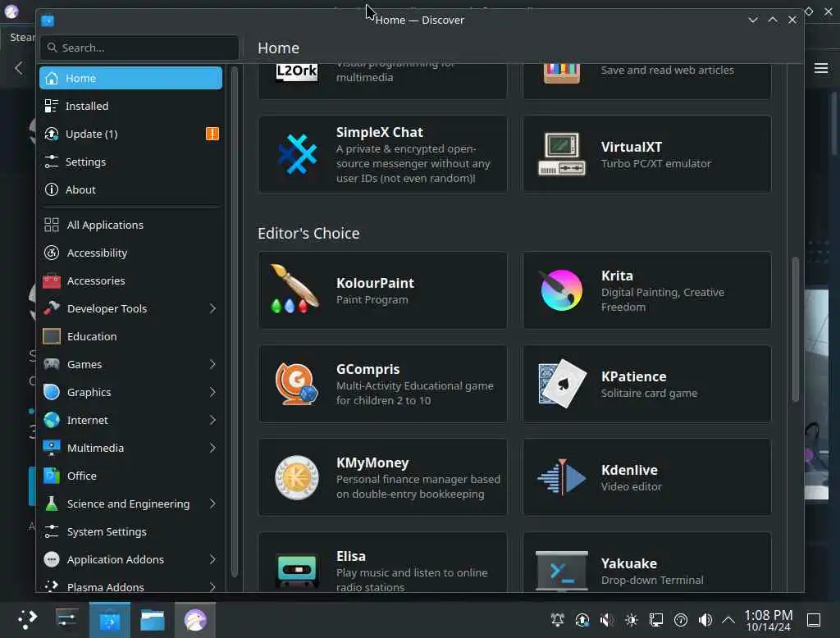
Task: Click the Discover window title icon
Action: coord(47,21)
